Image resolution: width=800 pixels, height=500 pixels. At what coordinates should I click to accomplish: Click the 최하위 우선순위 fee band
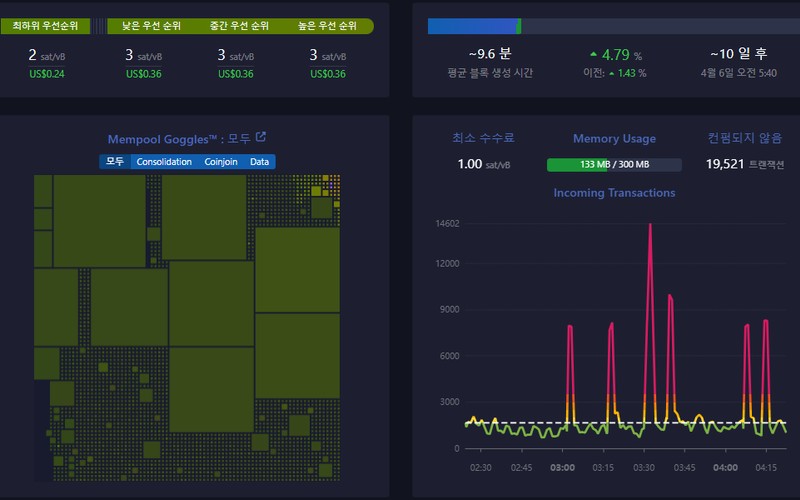(45, 26)
